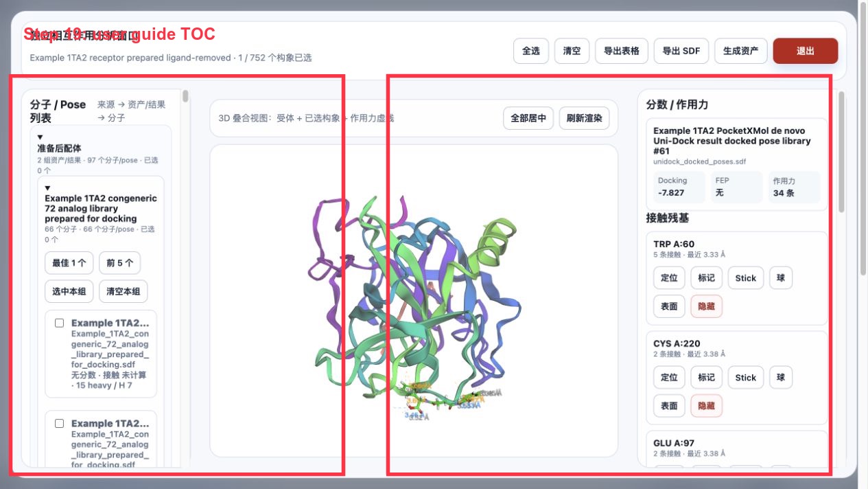The image size is (868, 489).
Task: Click the 刷新渲染 button
Action: [584, 118]
